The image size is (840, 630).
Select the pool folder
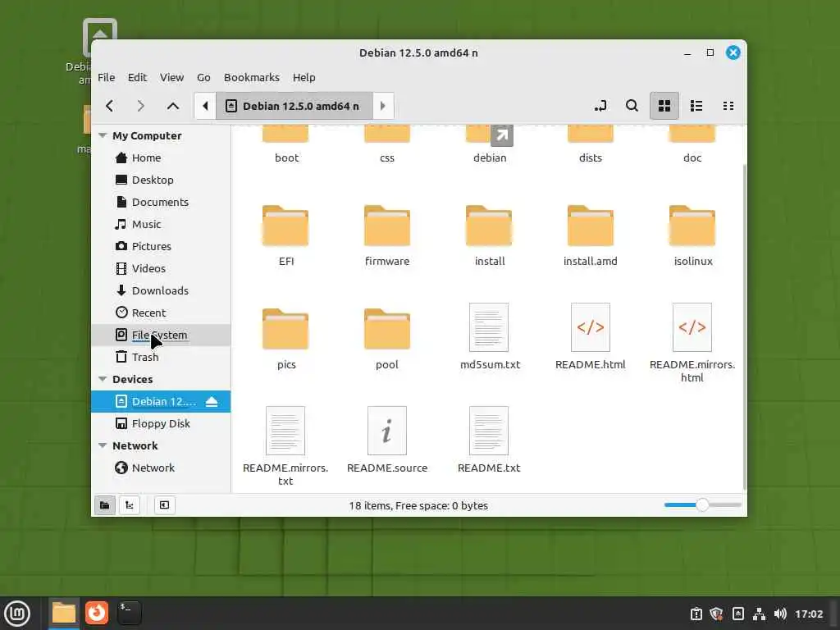pos(387,339)
